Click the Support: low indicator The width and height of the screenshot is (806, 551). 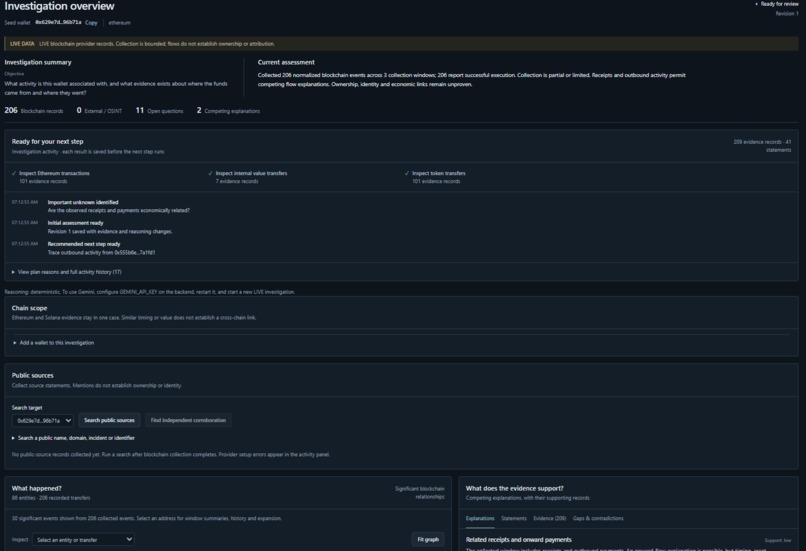778,540
